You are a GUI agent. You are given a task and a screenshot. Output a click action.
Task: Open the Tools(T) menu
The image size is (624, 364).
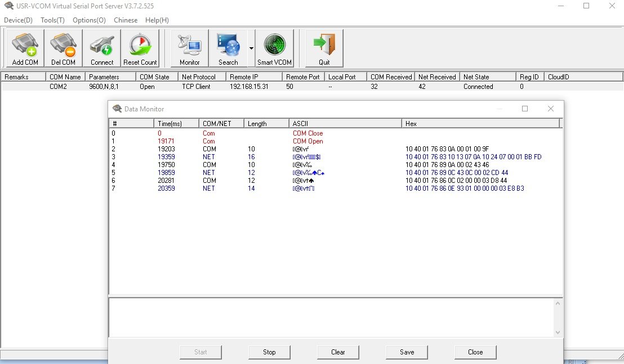pyautogui.click(x=52, y=20)
